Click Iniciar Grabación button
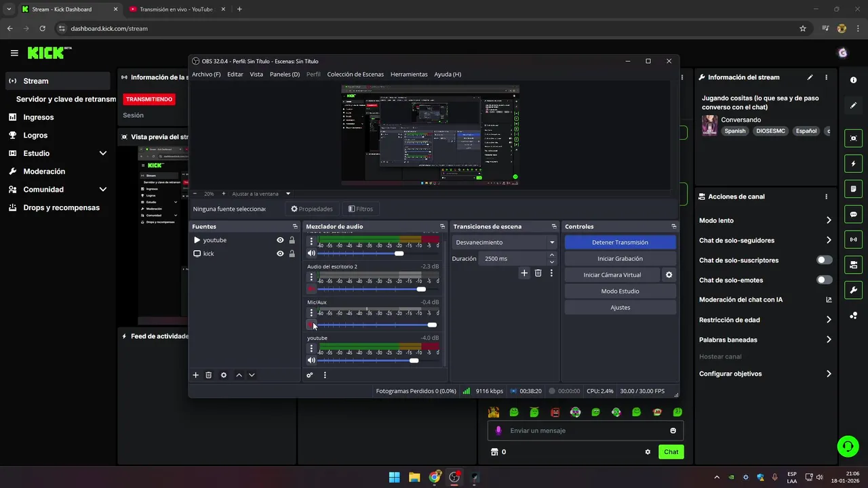This screenshot has height=488, width=868. coord(620,258)
